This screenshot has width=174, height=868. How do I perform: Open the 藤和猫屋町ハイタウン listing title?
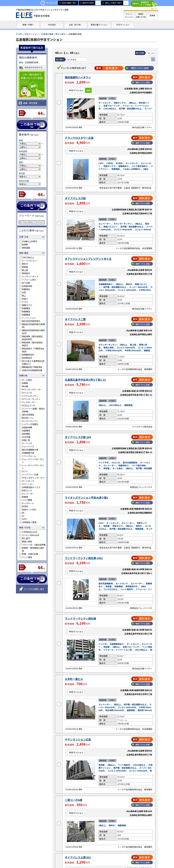[78, 78]
